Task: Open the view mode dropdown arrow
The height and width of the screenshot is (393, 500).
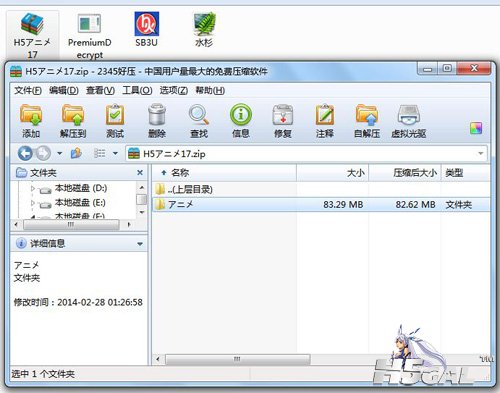Action: (x=115, y=153)
